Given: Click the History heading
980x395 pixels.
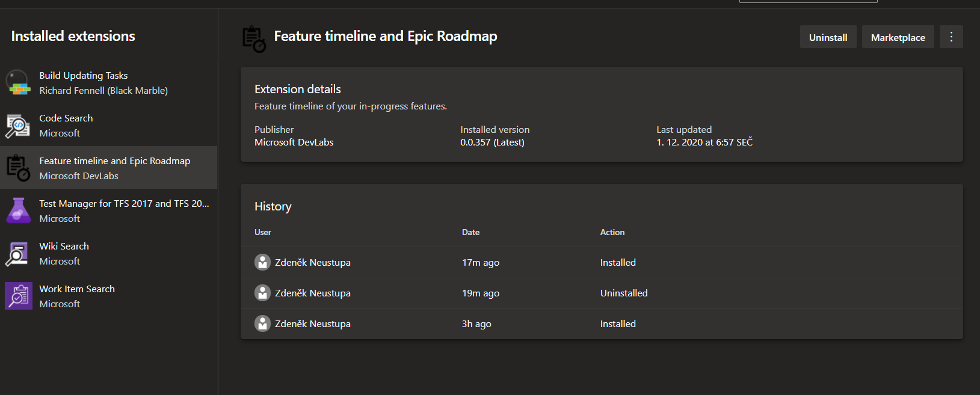Looking at the screenshot, I should pos(273,207).
